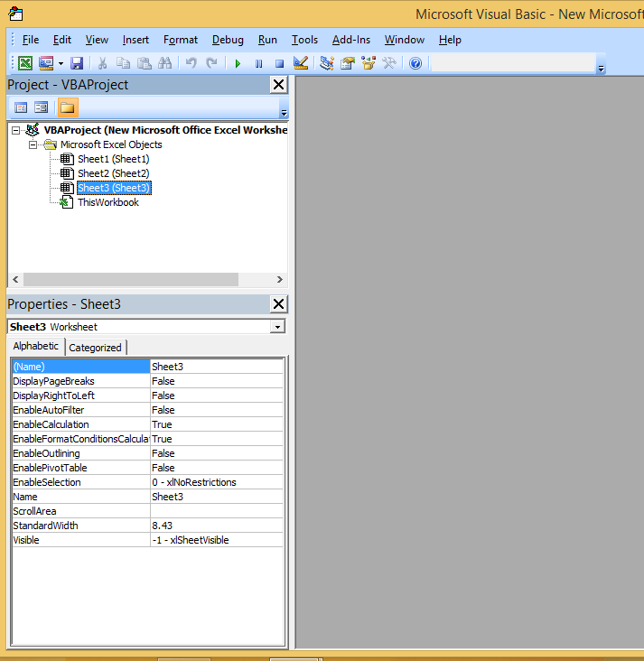Open the Help menu

click(x=450, y=40)
